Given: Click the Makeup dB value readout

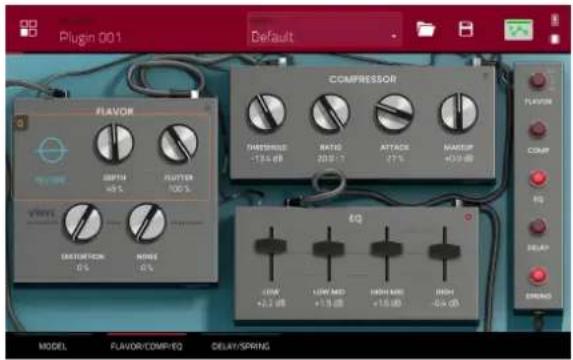Looking at the screenshot, I should click(x=459, y=159).
